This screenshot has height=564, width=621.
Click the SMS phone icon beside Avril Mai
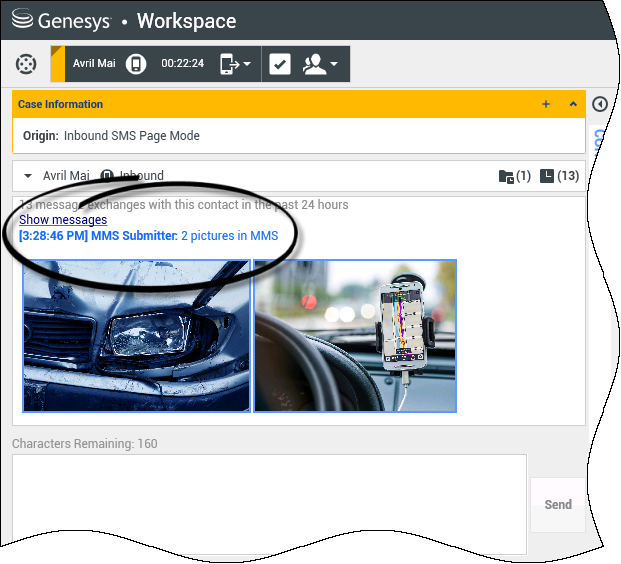pos(137,64)
